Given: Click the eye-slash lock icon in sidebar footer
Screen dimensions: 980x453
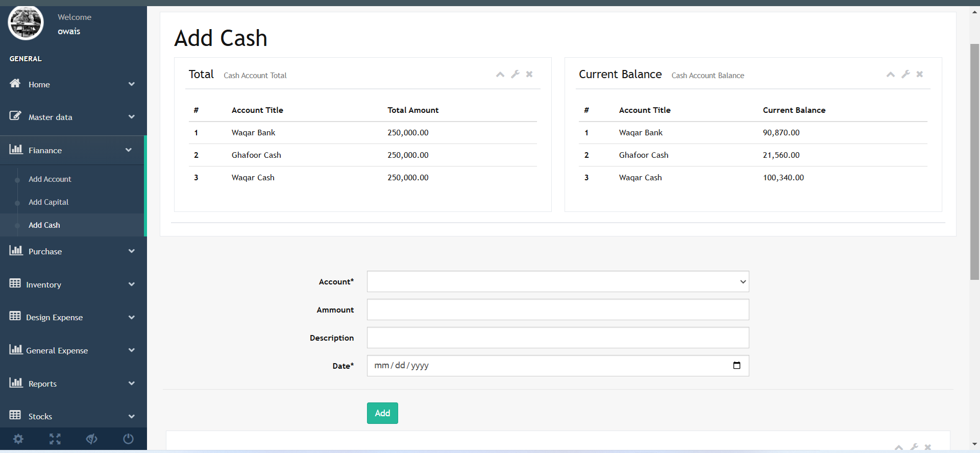Looking at the screenshot, I should coord(92,439).
